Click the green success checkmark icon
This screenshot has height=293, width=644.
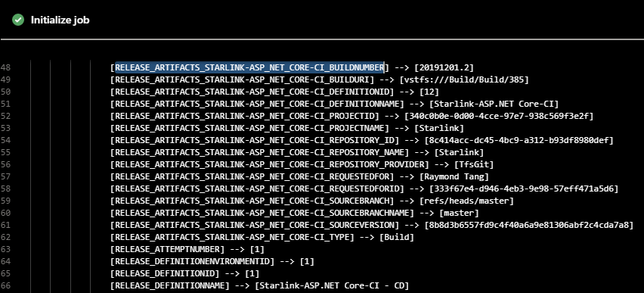(x=18, y=20)
